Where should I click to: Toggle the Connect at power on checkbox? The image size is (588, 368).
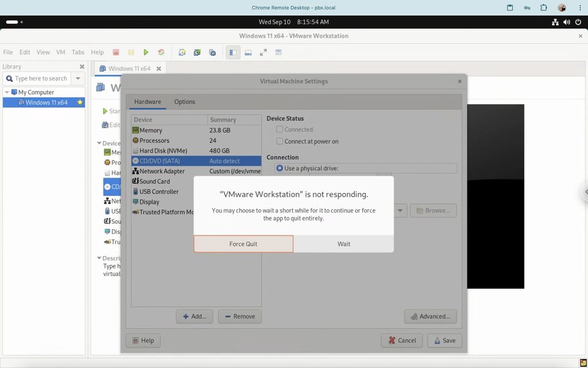pos(280,141)
